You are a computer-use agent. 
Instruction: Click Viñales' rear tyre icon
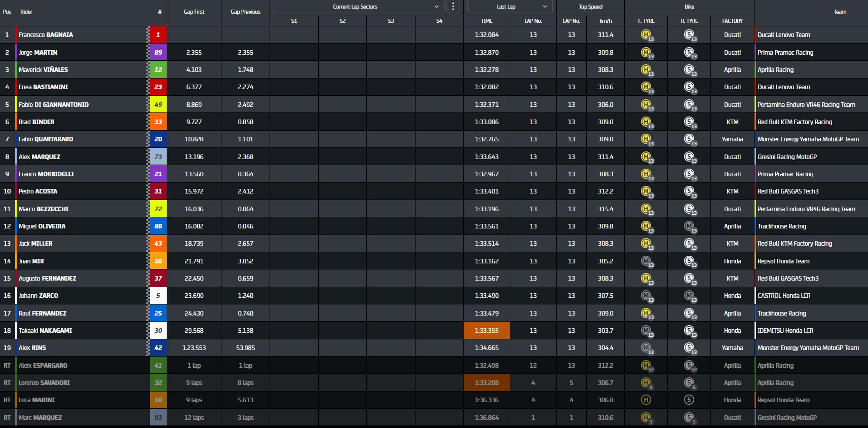689,69
